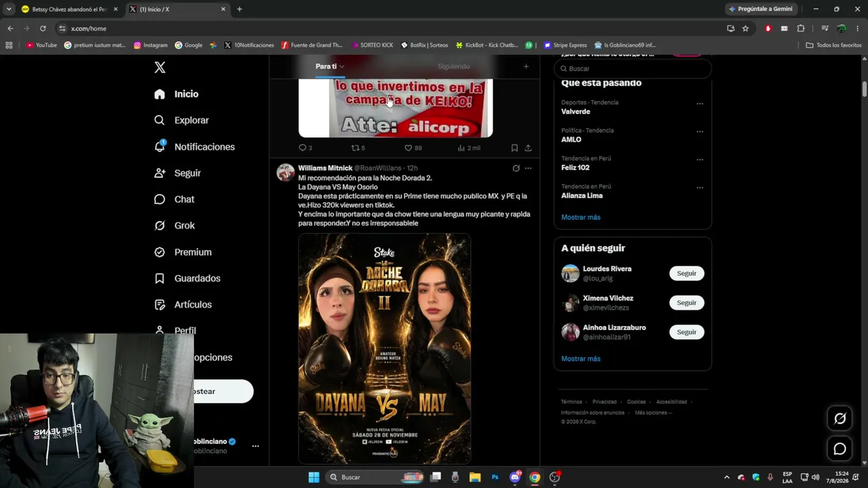This screenshot has height=488, width=868.
Task: Open Photoshop from the taskbar
Action: [495, 477]
